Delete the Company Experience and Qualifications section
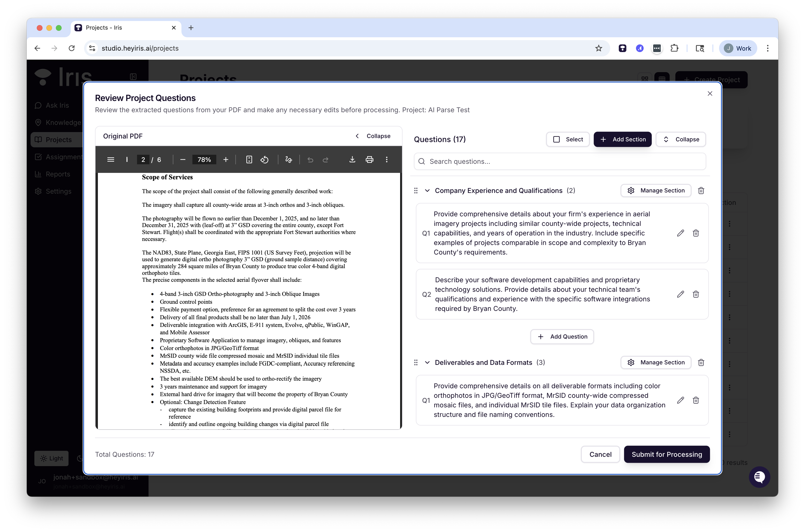Viewport: 805px width, 532px height. pyautogui.click(x=701, y=191)
